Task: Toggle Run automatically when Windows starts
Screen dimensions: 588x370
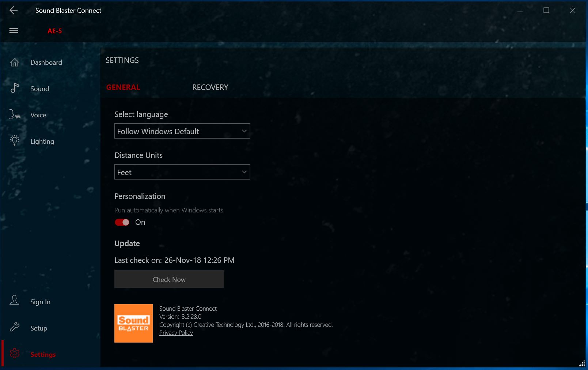Action: coord(122,222)
